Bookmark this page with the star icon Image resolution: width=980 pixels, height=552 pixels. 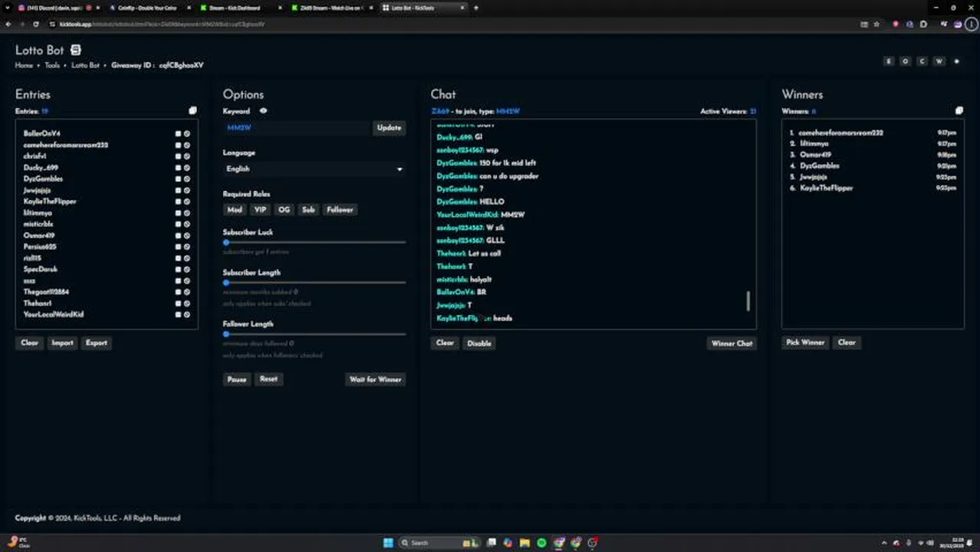pyautogui.click(x=876, y=24)
